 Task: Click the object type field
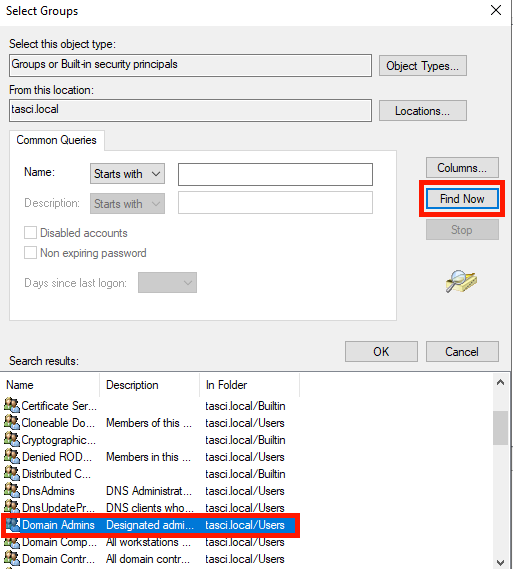(190, 65)
